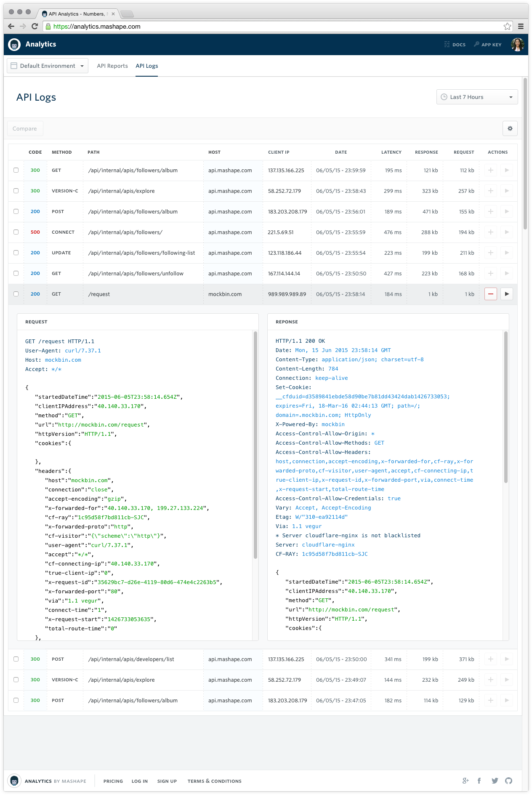Switch to the API Logs tab

point(147,66)
